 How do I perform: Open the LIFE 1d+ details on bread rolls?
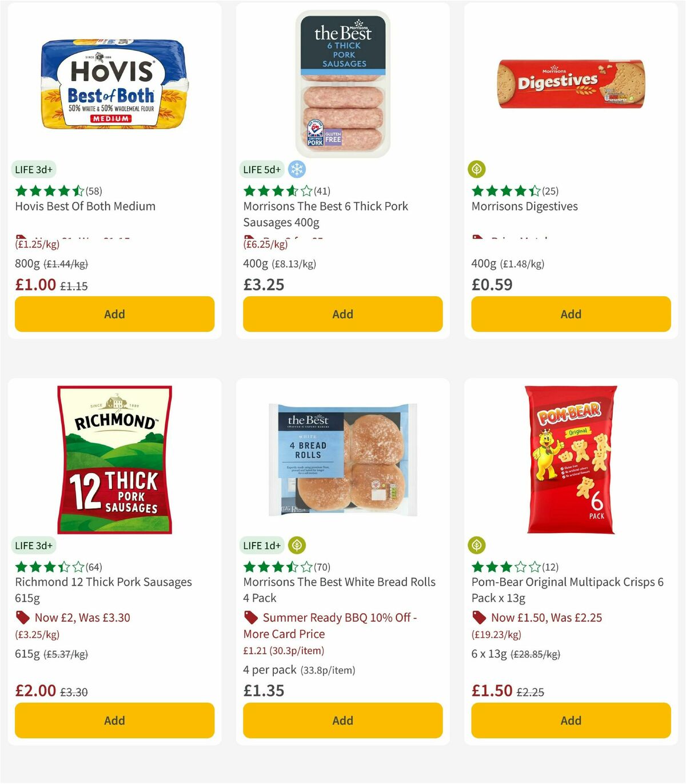point(262,546)
